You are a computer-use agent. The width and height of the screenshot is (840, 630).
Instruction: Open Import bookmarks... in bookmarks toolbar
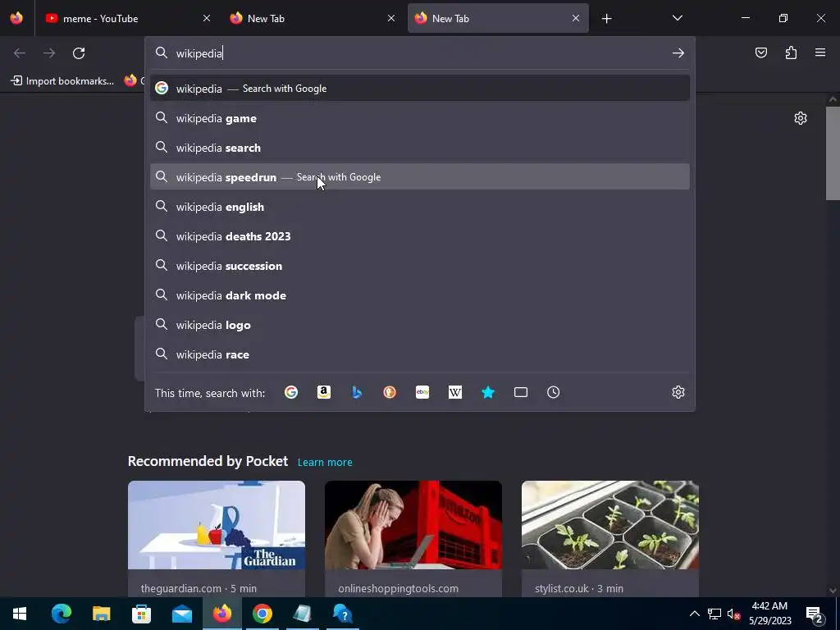[x=62, y=81]
